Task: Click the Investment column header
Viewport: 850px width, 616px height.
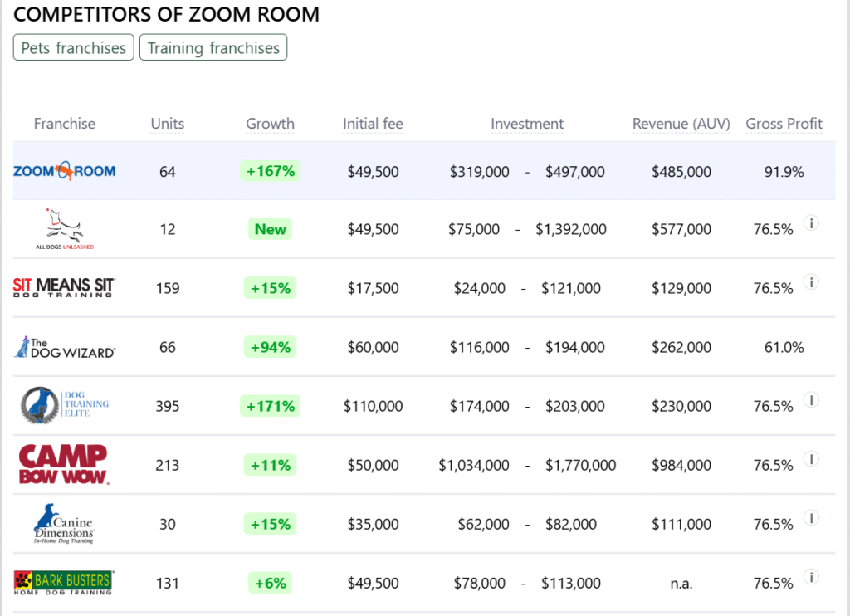Action: (527, 124)
